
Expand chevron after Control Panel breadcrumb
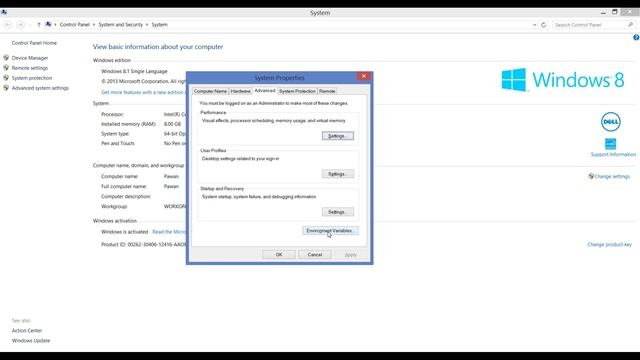(94, 25)
